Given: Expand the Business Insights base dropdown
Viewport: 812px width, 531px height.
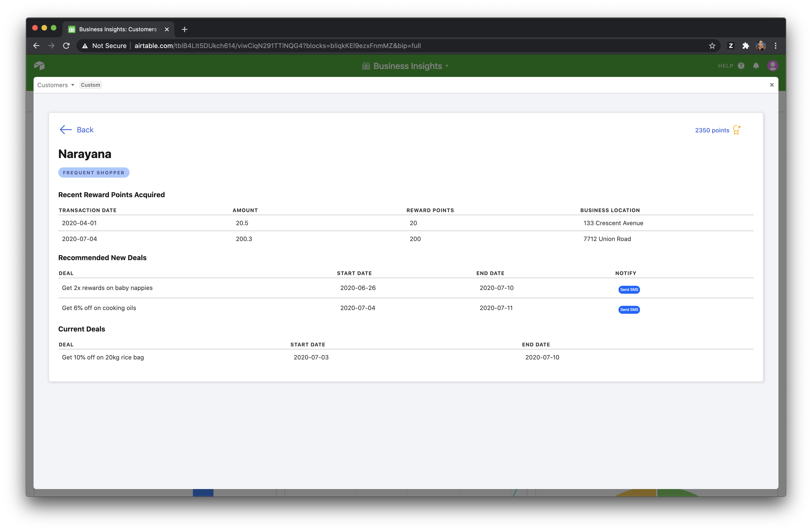Looking at the screenshot, I should click(x=406, y=66).
